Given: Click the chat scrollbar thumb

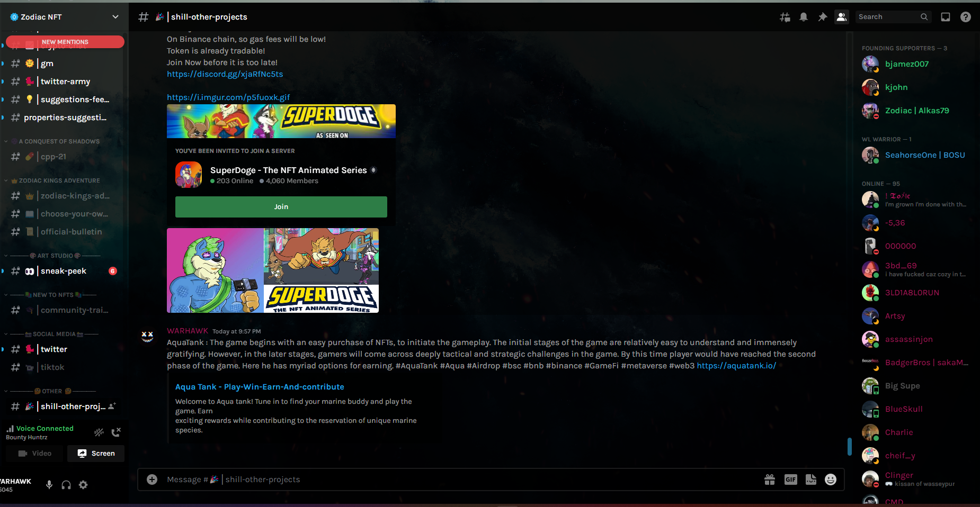Looking at the screenshot, I should [850, 447].
